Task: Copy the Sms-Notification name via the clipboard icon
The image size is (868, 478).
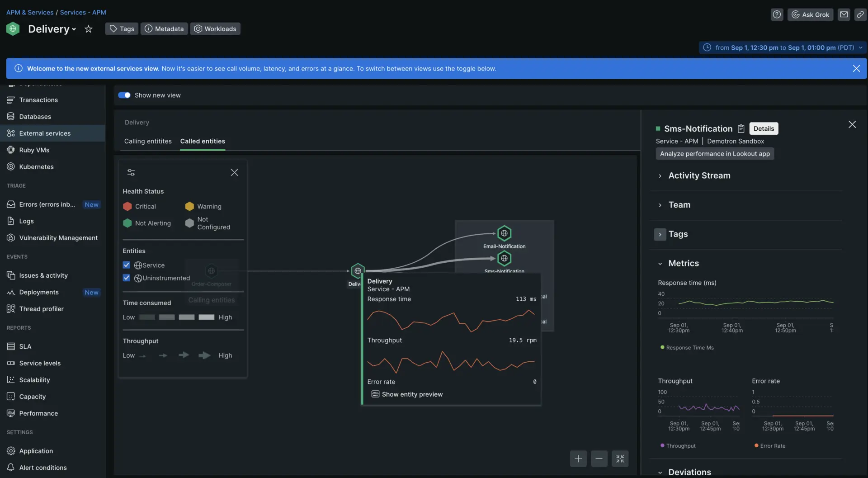Action: click(x=741, y=129)
